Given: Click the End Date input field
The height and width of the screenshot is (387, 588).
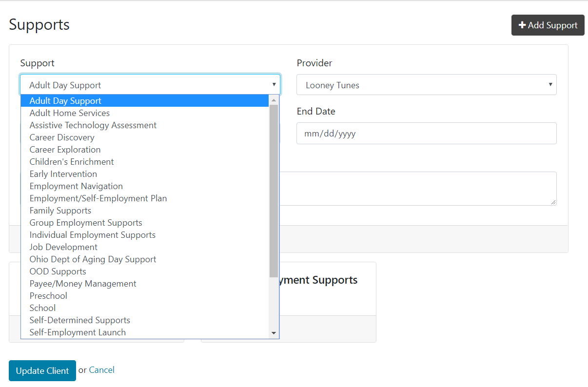Looking at the screenshot, I should (426, 134).
